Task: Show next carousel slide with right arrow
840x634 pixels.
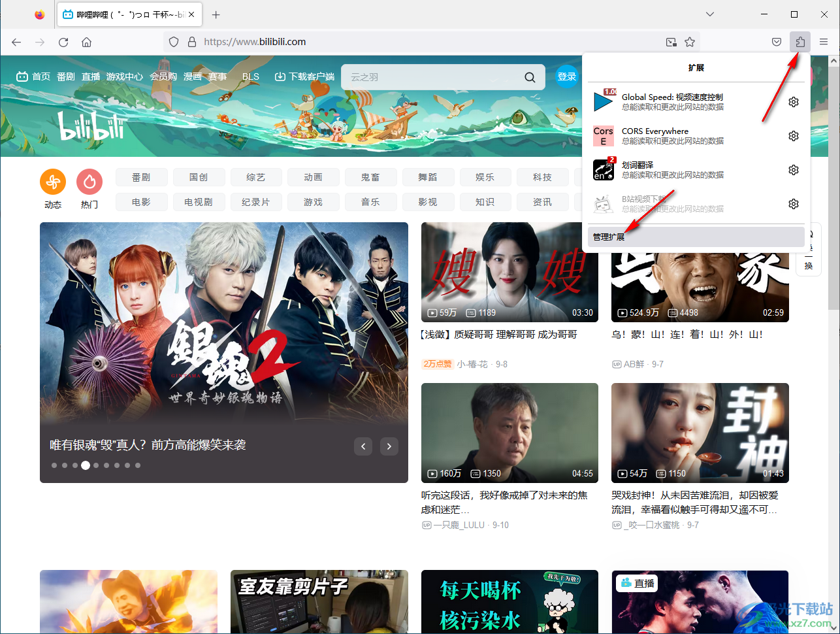Action: pyautogui.click(x=389, y=446)
